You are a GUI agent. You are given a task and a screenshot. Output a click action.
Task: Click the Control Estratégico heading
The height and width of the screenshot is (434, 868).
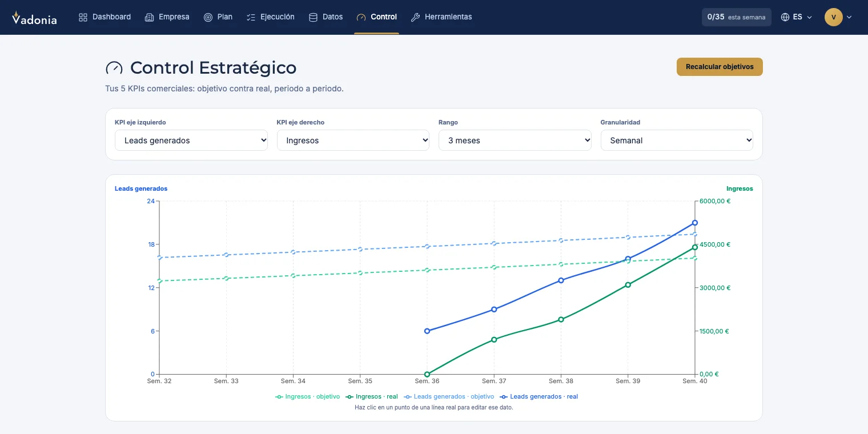[x=213, y=67]
